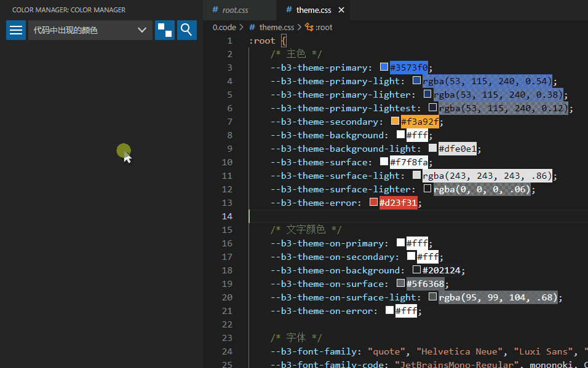Click the red #d23f31 color swatch
This screenshot has height=368, width=588.
tap(373, 202)
